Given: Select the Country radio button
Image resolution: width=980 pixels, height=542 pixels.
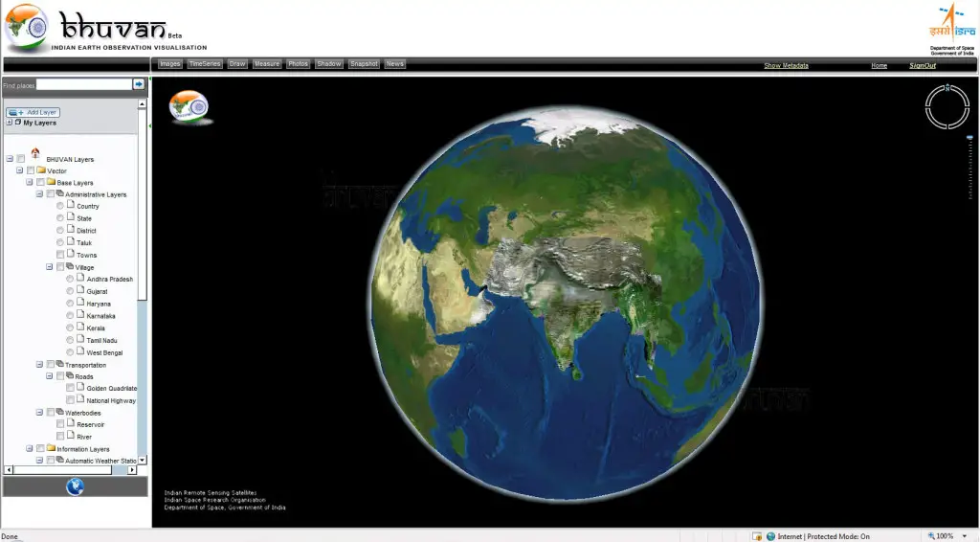Looking at the screenshot, I should (60, 206).
